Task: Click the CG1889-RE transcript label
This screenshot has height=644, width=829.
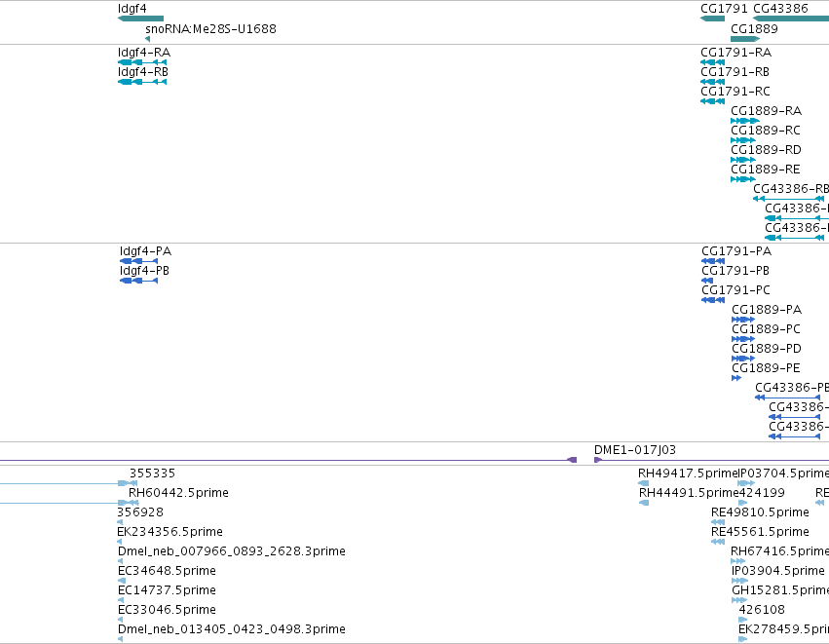Action: pos(766,170)
